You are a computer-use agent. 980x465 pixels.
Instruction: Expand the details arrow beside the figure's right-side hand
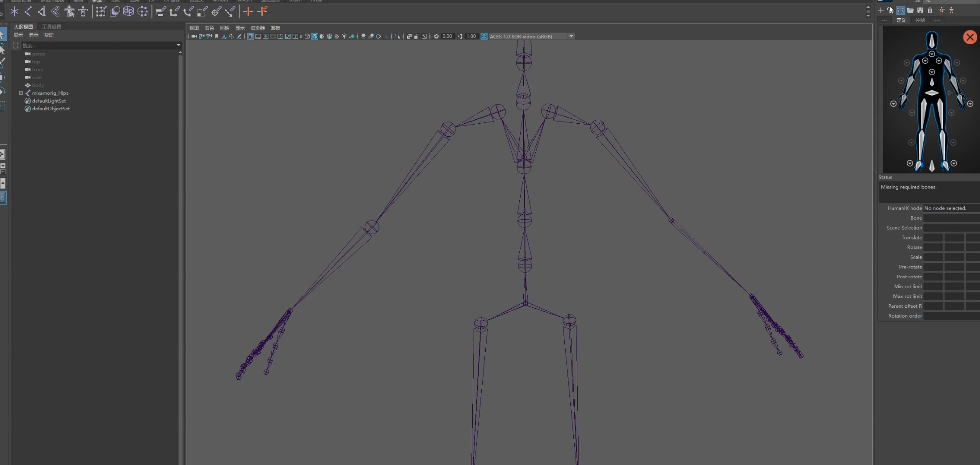[970, 104]
